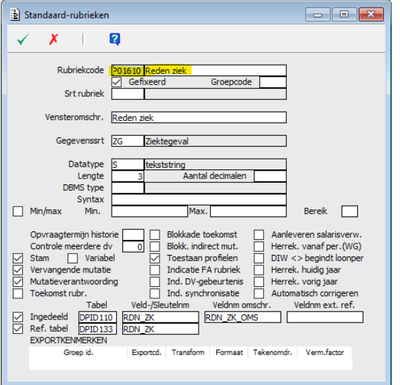Click the Ref. tabel row RDN_ZK field
Image resolution: width=400 pixels, height=385 pixels.
(x=160, y=329)
